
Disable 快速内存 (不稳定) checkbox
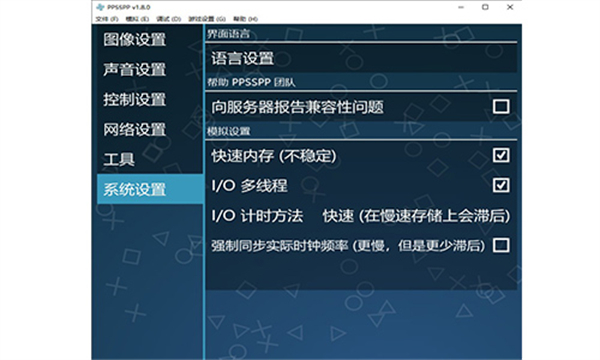[x=501, y=155]
